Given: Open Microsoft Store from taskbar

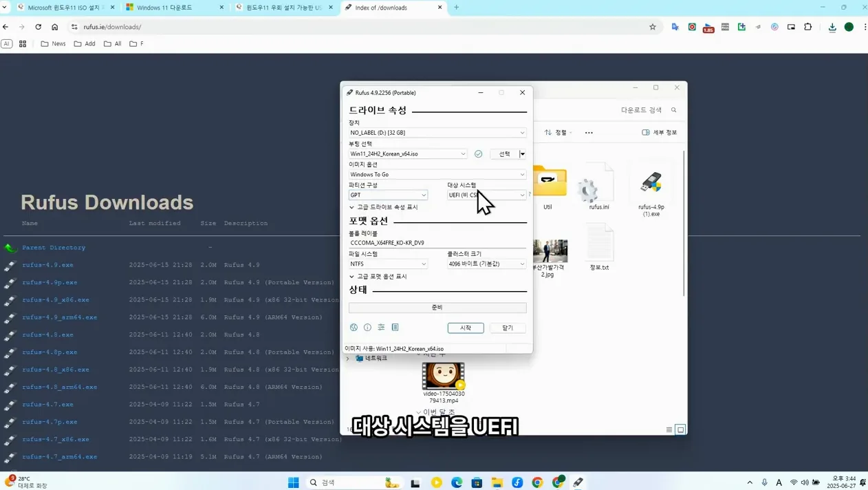Looking at the screenshot, I should pos(477,482).
